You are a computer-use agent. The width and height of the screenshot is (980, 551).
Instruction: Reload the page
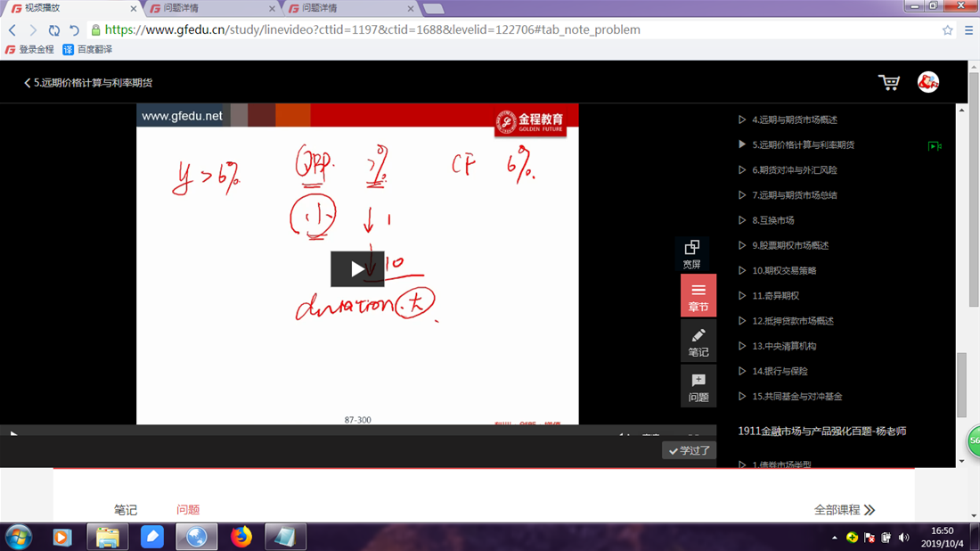tap(53, 30)
